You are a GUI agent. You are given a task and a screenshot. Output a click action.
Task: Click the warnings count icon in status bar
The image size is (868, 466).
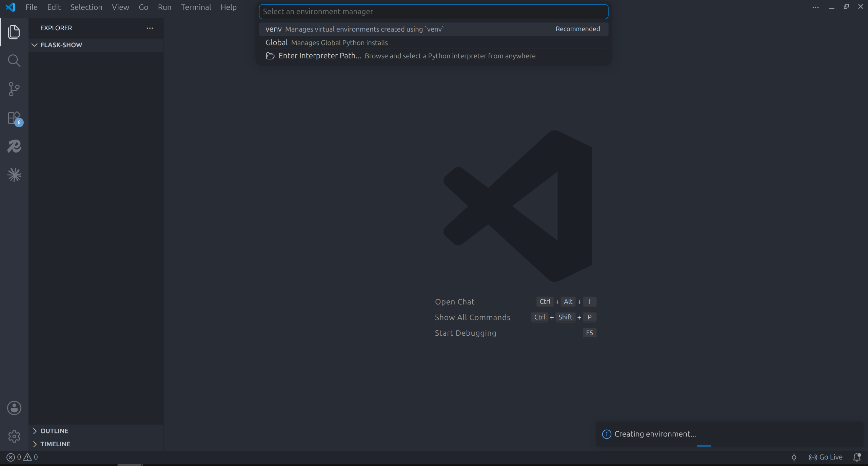[x=27, y=457]
